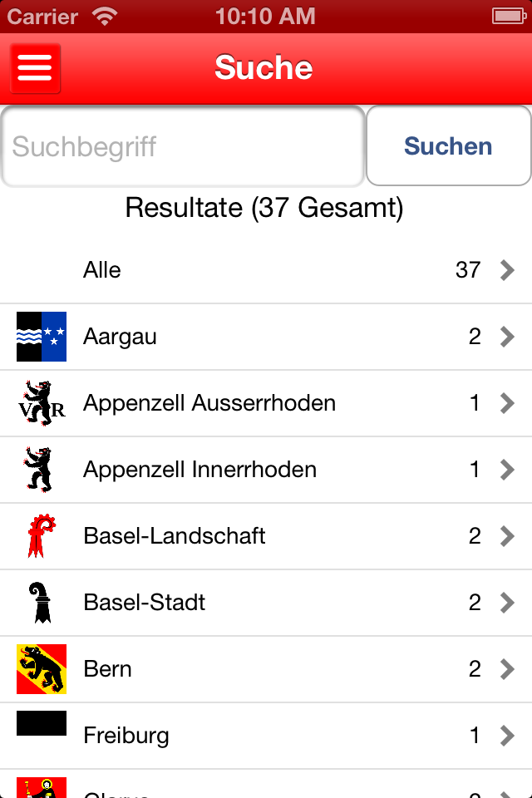Tap into the Suchbegriff search field
The height and width of the screenshot is (798, 532).
[183, 145]
